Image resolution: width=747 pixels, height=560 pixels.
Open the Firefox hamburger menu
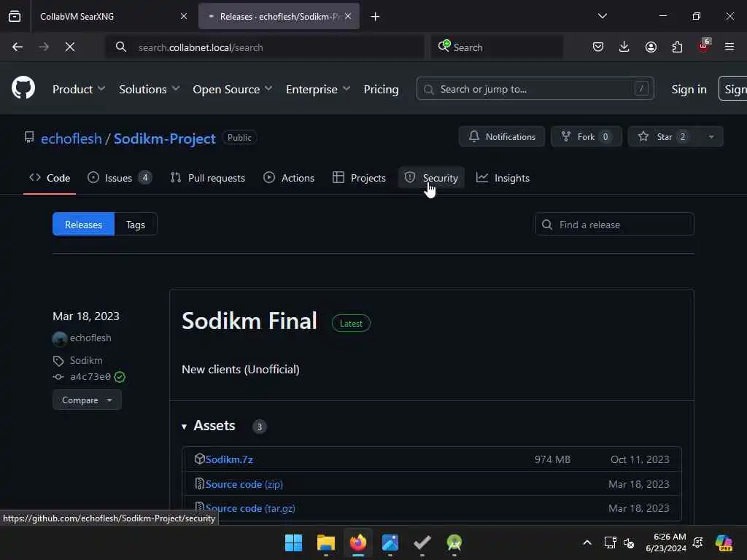click(729, 47)
